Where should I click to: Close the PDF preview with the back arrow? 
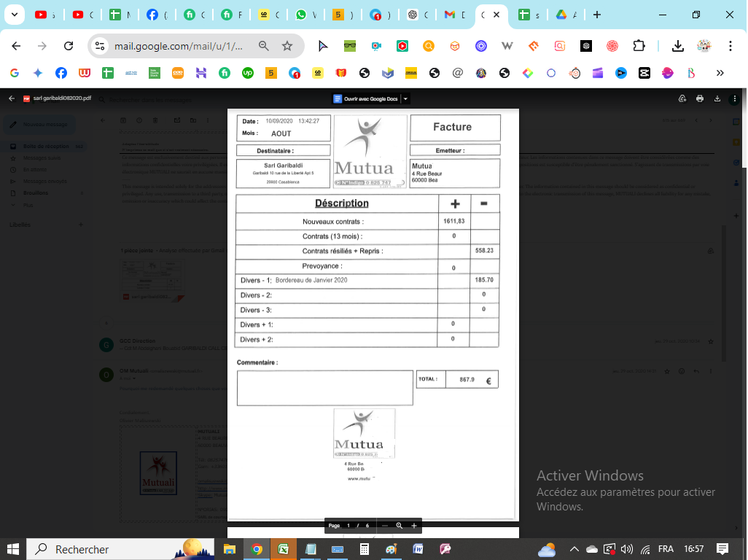(x=12, y=98)
